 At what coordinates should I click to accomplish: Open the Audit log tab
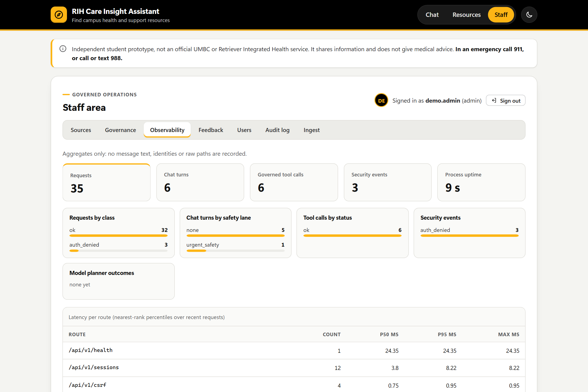[x=277, y=130]
